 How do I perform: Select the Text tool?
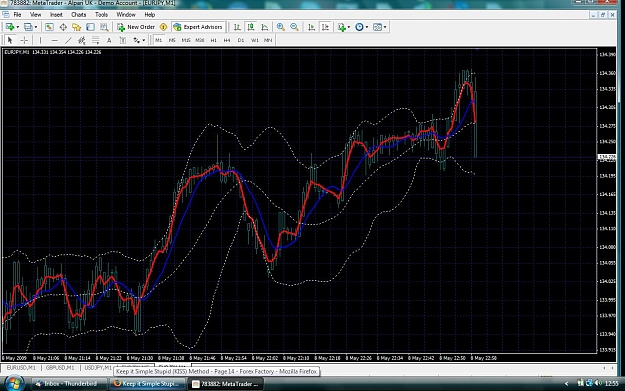pos(109,40)
